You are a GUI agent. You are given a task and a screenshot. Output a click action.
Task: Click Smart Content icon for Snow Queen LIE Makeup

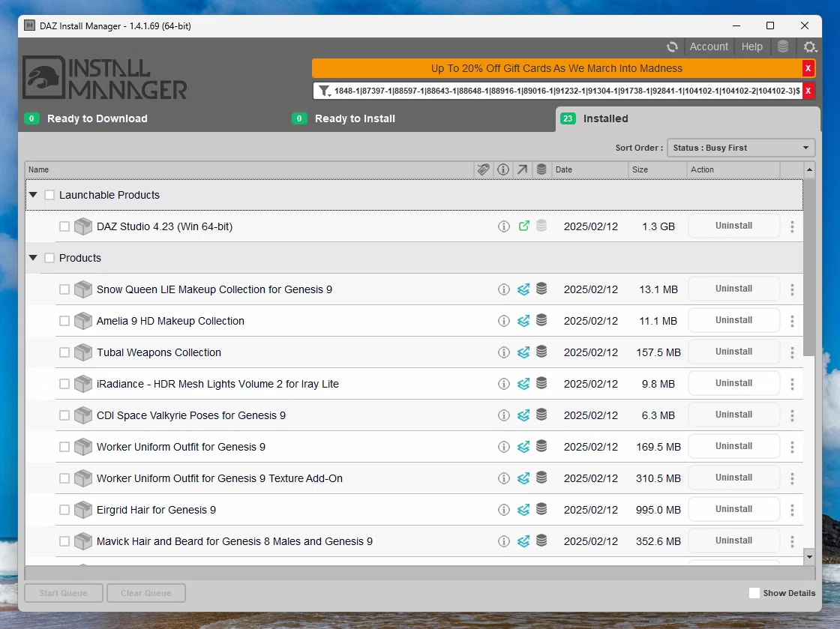523,289
